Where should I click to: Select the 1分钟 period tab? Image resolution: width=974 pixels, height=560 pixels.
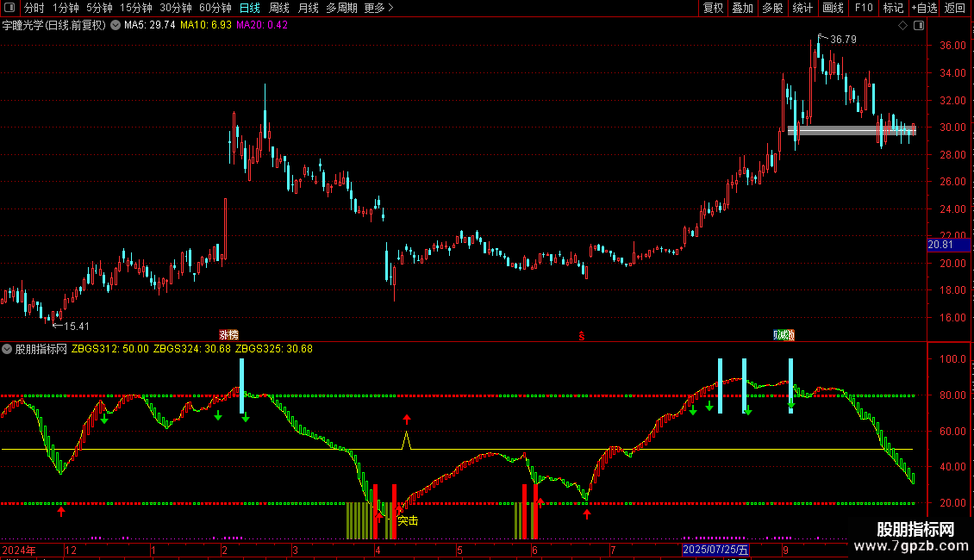(66, 8)
